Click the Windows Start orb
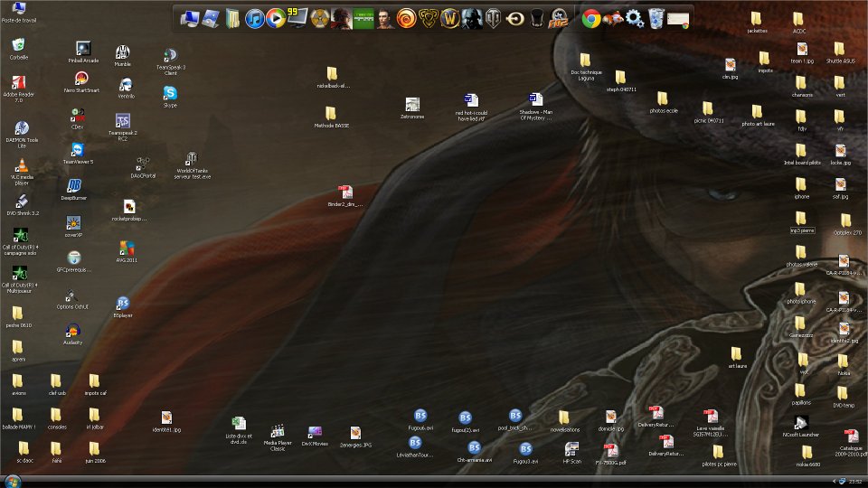This screenshot has height=488, width=868. (x=12, y=481)
